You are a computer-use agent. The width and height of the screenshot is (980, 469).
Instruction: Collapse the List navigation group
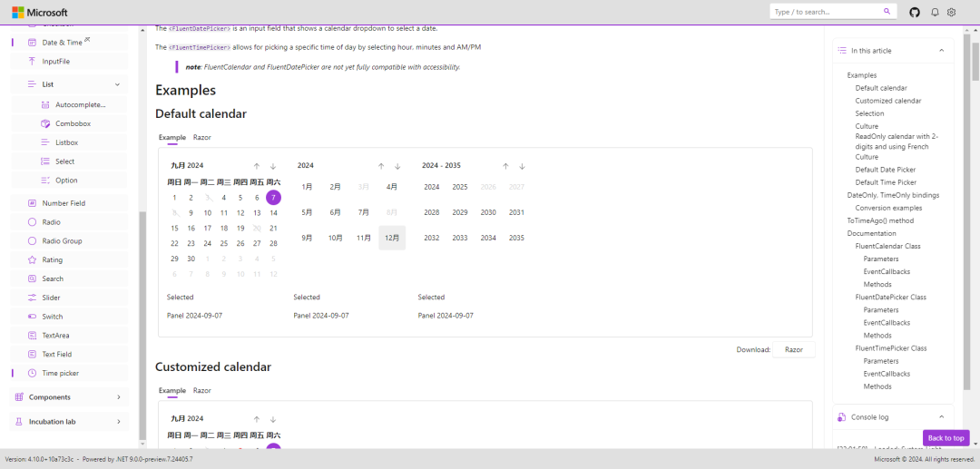[117, 84]
